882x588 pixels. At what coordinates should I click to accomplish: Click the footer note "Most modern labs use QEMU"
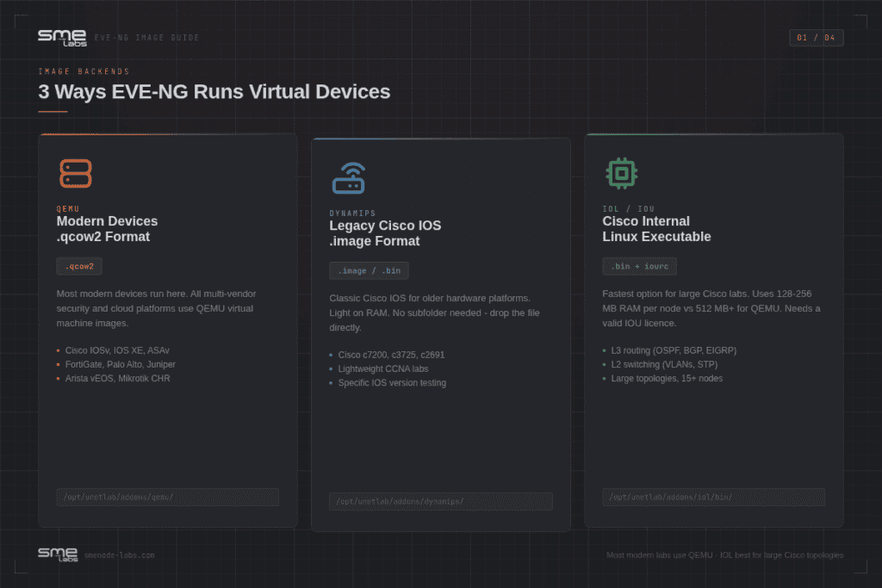click(x=725, y=554)
